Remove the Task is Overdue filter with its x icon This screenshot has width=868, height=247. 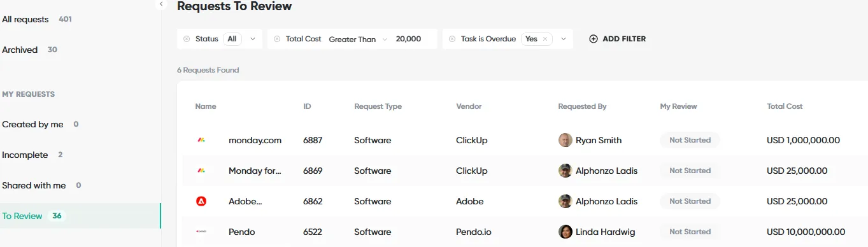(452, 39)
